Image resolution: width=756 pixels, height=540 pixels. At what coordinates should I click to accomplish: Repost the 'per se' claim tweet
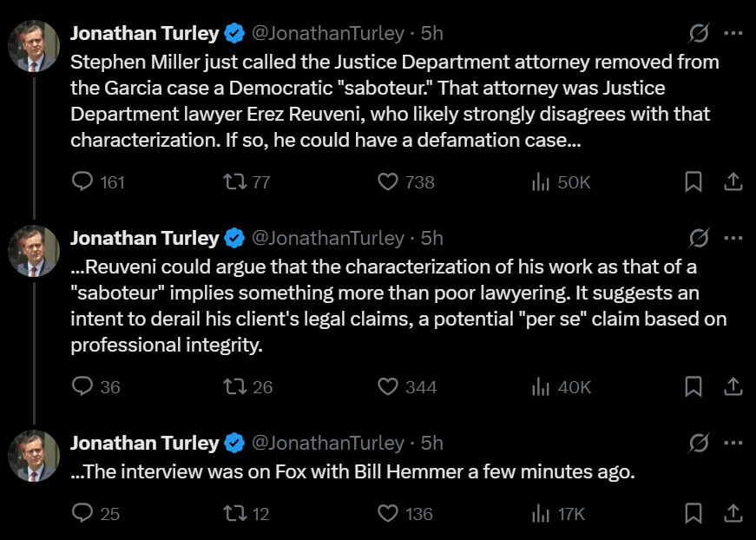click(235, 387)
